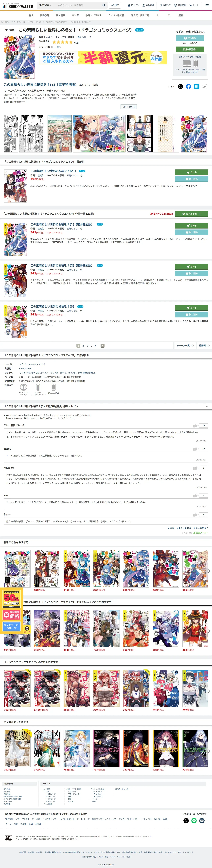Open the volume (2) 電子特別版 title link
212x868 pixels.
[61, 265]
